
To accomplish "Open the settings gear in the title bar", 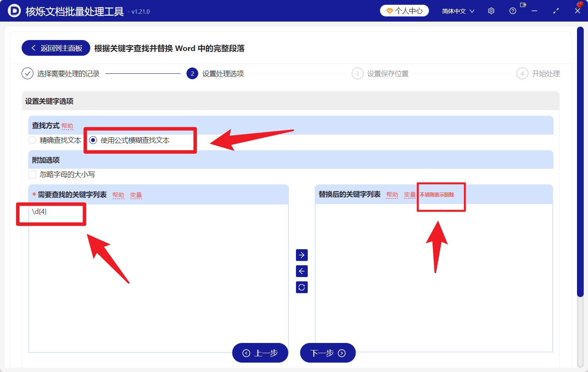I will [x=491, y=11].
